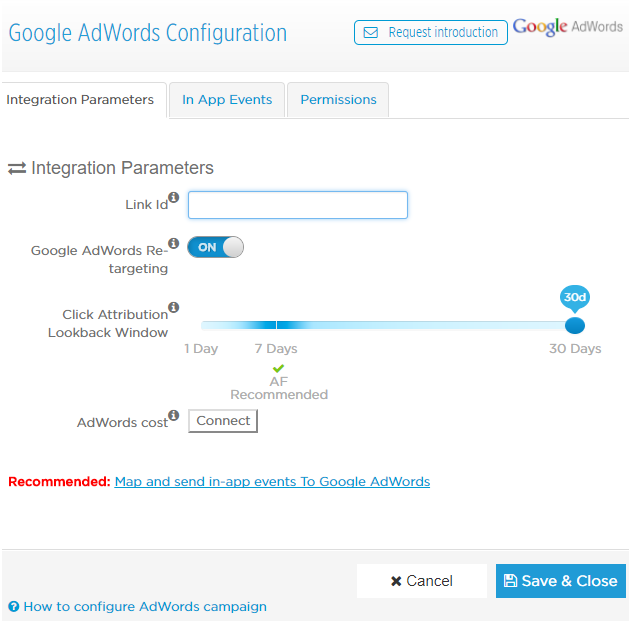This screenshot has width=629, height=621.
Task: Click the Google AdWords logo
Action: [x=568, y=27]
